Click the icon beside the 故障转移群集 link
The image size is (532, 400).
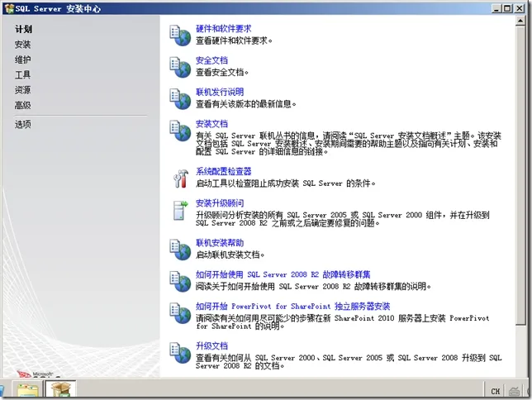[180, 281]
